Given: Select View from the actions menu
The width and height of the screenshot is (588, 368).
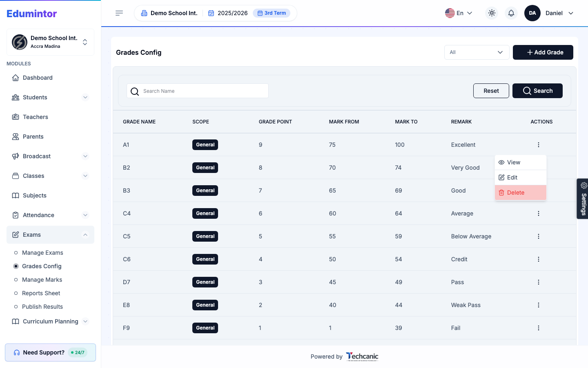Looking at the screenshot, I should pyautogui.click(x=521, y=162).
